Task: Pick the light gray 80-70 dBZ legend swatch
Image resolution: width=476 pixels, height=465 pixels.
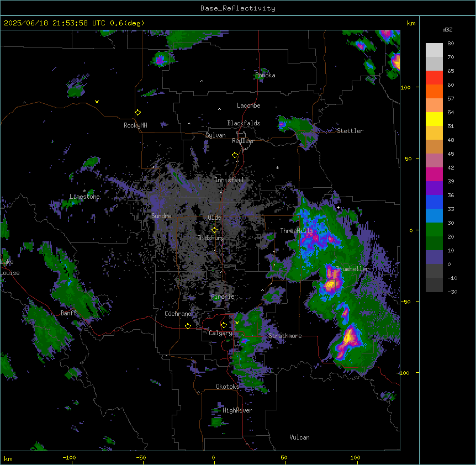Action: coord(434,50)
